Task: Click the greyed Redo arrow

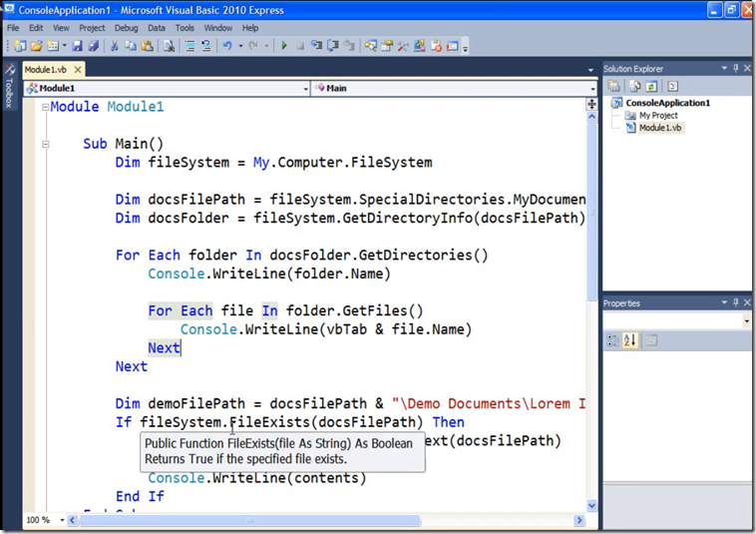Action: (x=253, y=46)
